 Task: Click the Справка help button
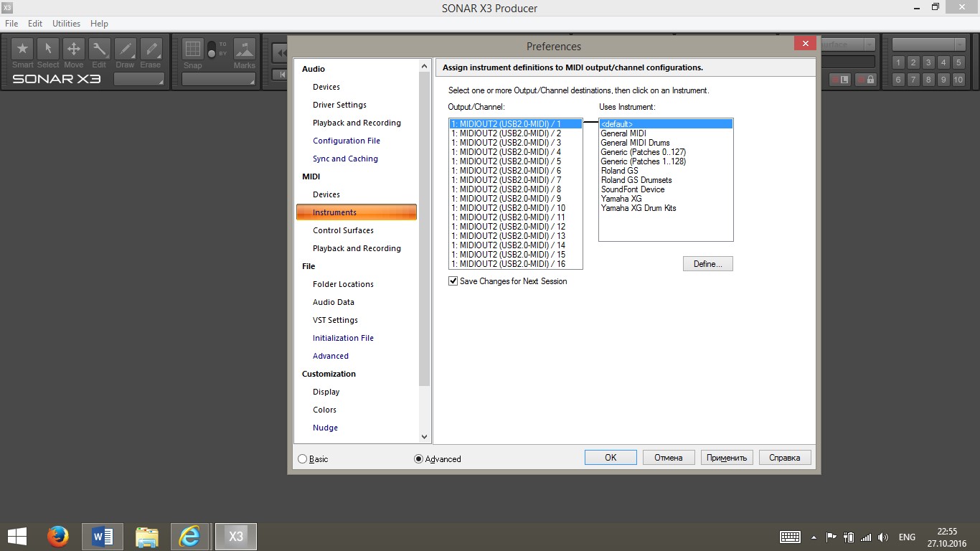point(785,458)
